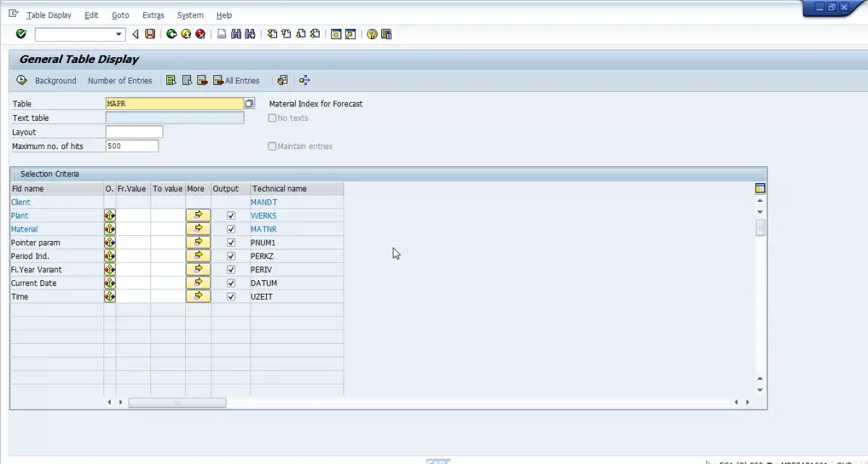Click the Next Page icon
The image size is (868, 464).
301,34
